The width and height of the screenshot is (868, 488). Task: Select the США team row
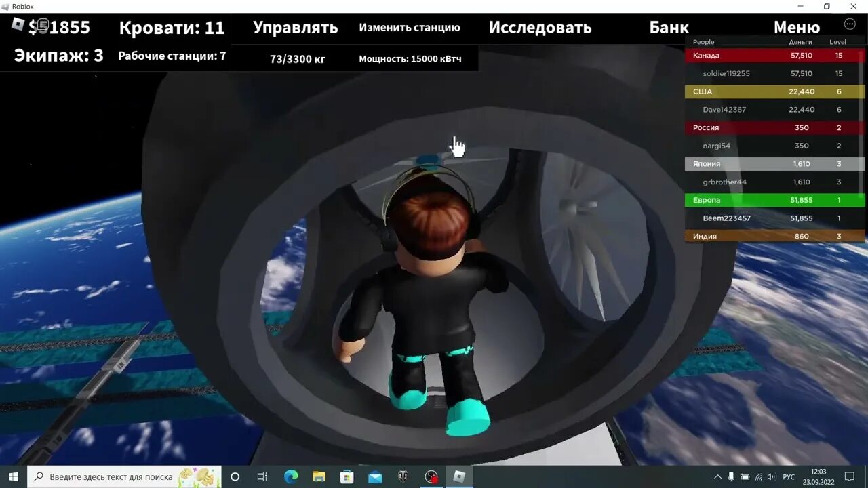[774, 91]
